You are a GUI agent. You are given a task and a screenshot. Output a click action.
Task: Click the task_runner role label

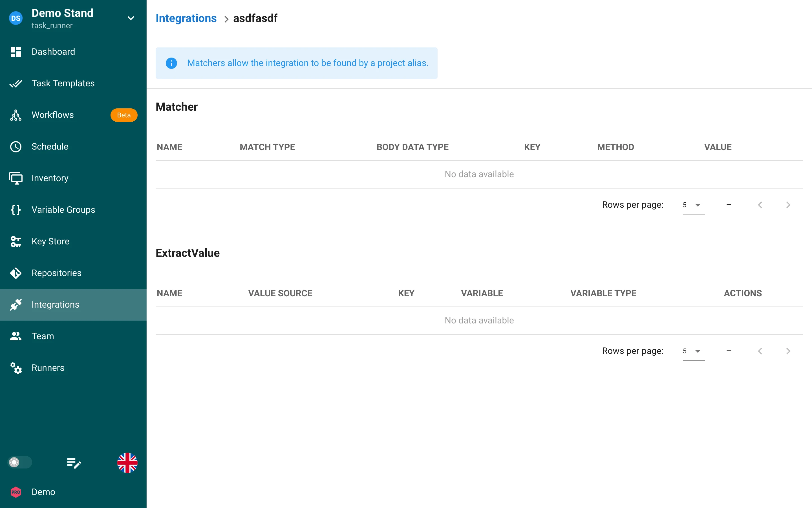point(52,26)
